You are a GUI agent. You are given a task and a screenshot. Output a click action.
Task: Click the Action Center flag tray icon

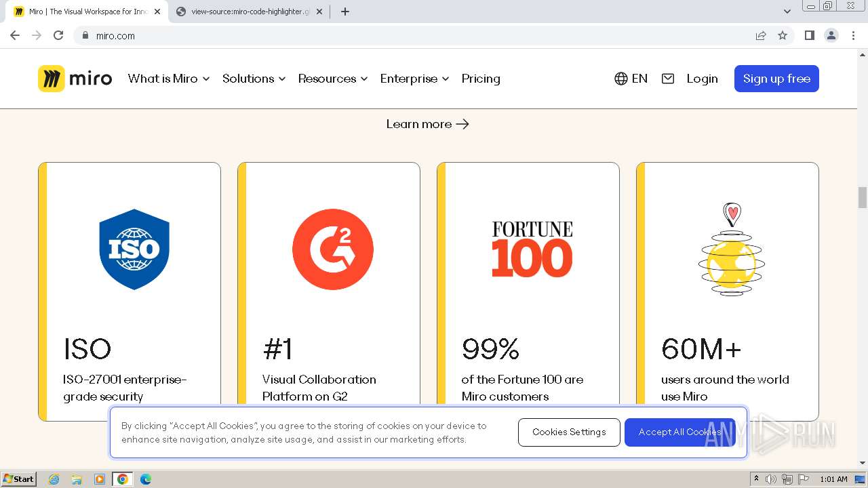[x=804, y=479]
